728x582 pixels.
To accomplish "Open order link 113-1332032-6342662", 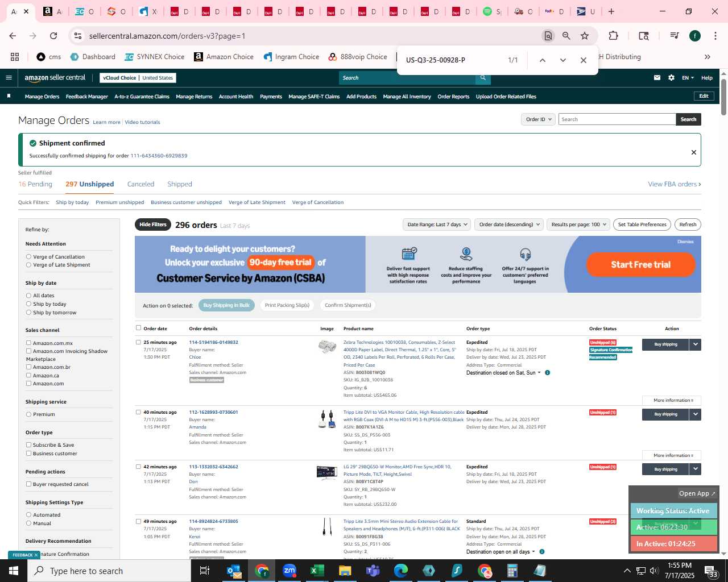I will tap(213, 467).
